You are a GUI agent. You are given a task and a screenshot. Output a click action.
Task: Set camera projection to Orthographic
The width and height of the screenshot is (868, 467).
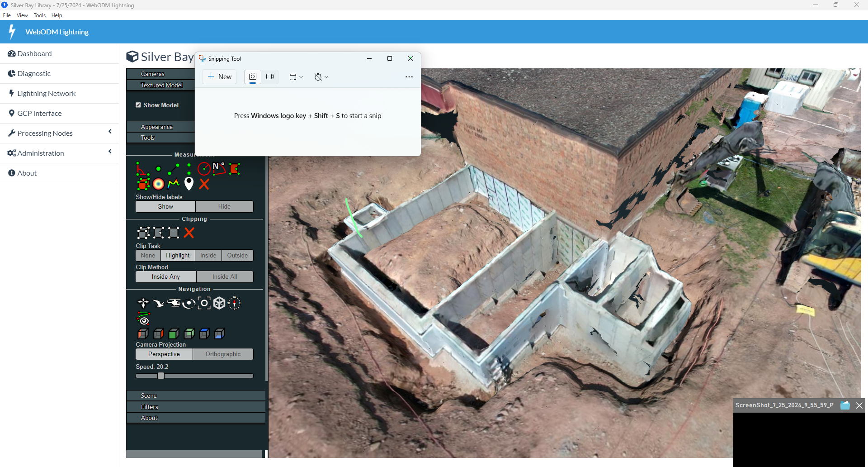(223, 354)
